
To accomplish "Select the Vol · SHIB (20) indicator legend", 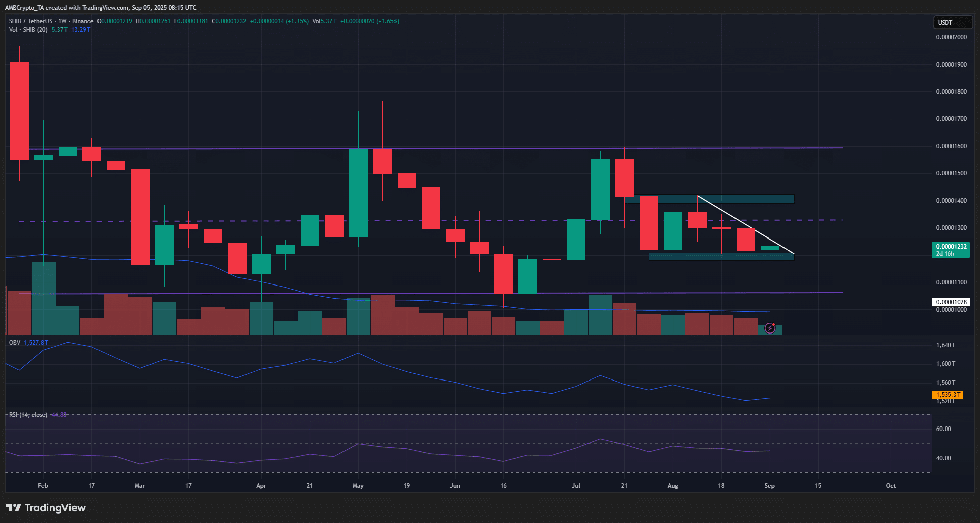I will pyautogui.click(x=28, y=30).
